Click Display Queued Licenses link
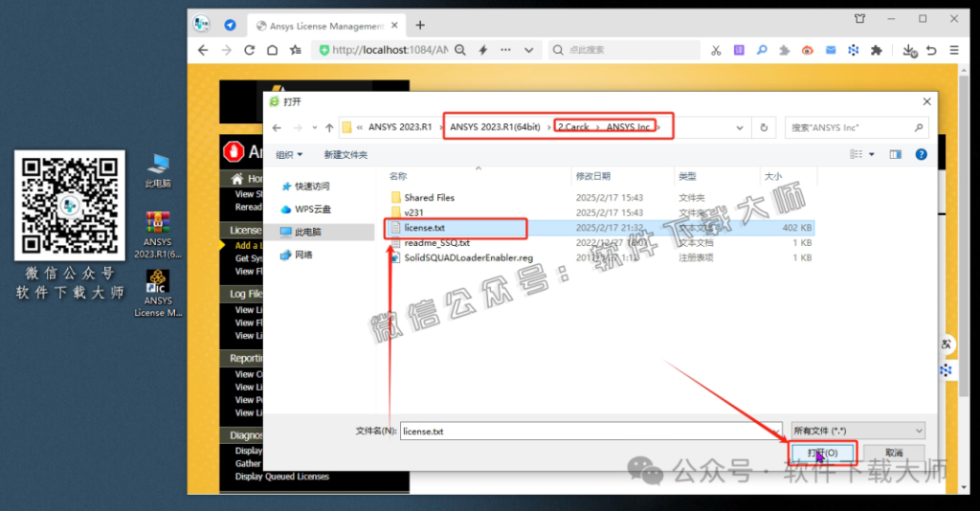980x511 pixels. coord(282,476)
